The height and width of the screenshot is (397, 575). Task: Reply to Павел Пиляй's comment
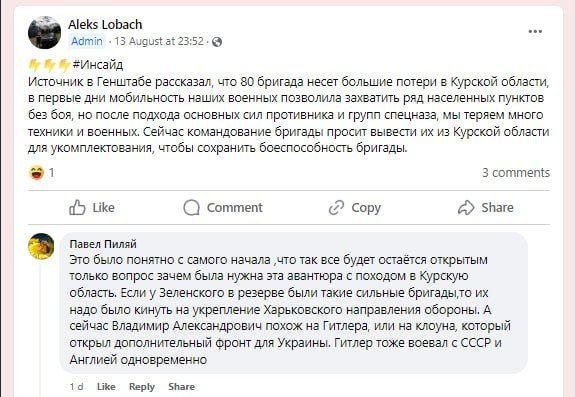tap(142, 386)
